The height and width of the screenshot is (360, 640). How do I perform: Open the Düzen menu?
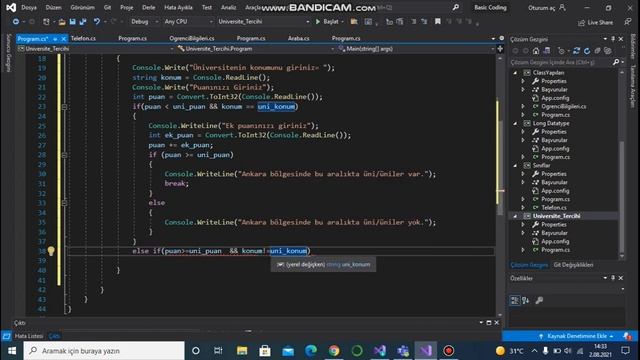pyautogui.click(x=53, y=7)
